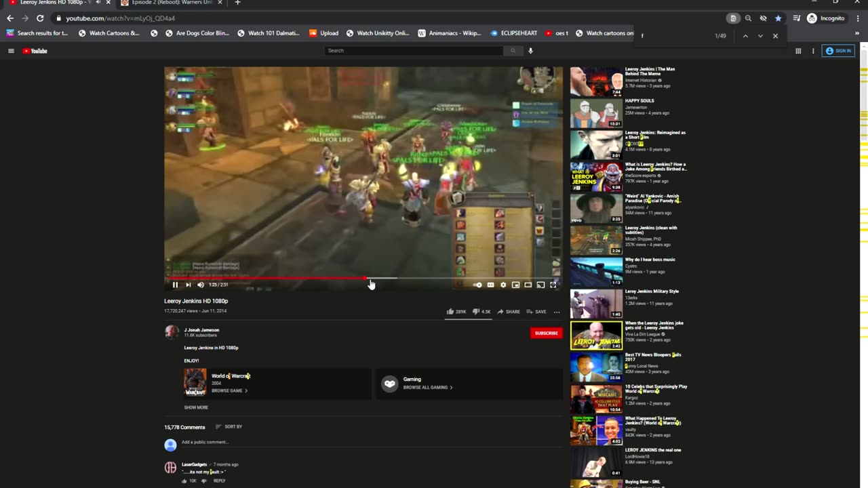Open Watch Unikitty Online bookmark
The width and height of the screenshot is (868, 488).
378,33
